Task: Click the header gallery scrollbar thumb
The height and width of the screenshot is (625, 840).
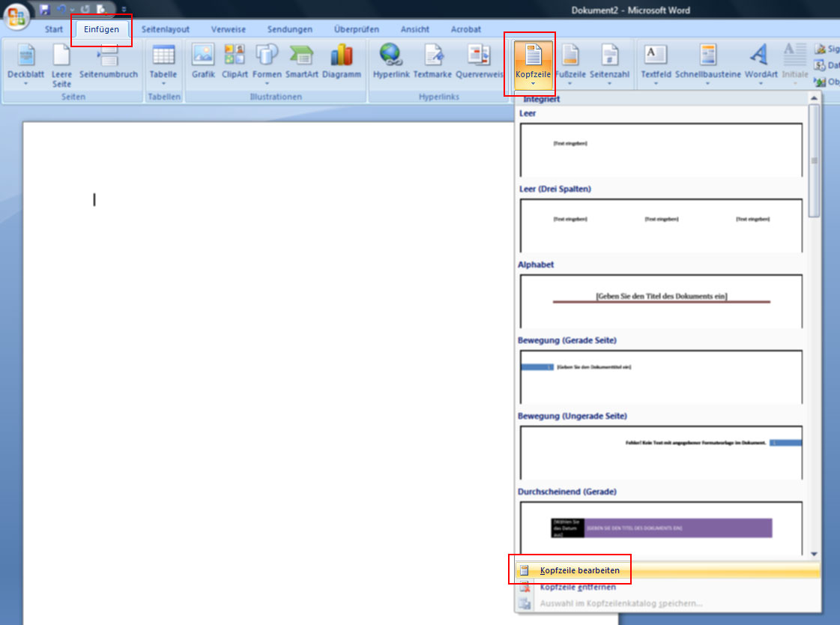Action: pyautogui.click(x=815, y=160)
